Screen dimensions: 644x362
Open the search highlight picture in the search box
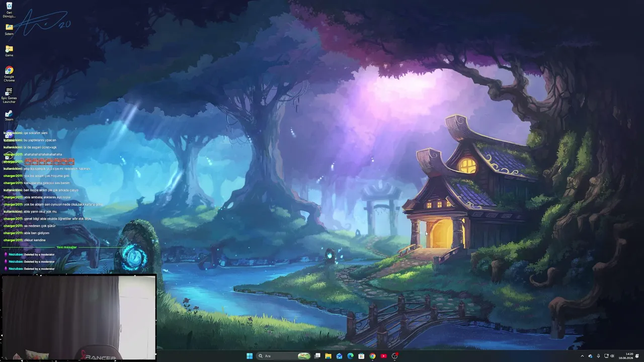coord(304,356)
